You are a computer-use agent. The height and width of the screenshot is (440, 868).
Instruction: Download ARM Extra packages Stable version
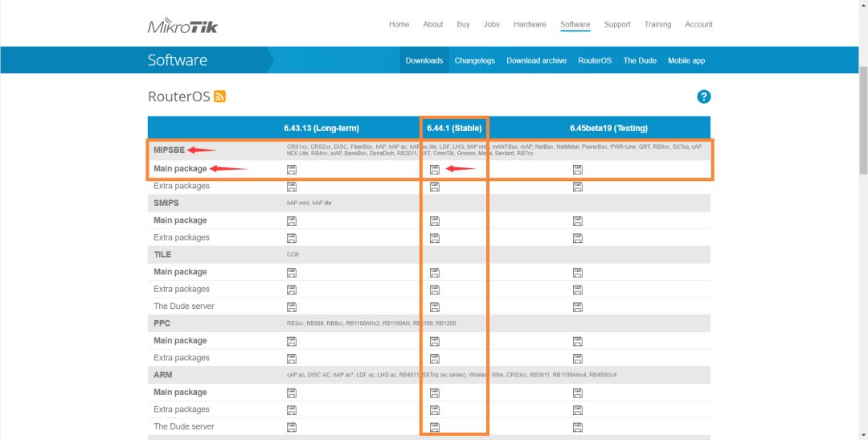[x=435, y=410]
